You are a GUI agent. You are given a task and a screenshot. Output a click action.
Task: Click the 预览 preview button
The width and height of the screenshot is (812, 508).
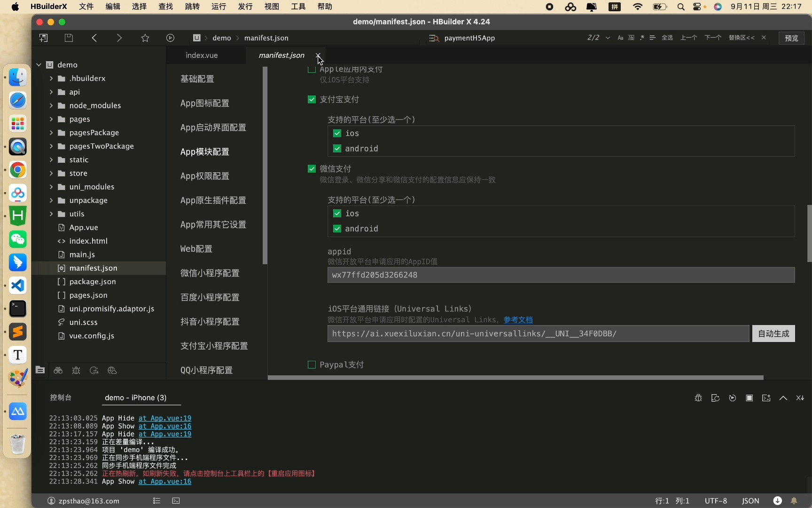(x=791, y=38)
